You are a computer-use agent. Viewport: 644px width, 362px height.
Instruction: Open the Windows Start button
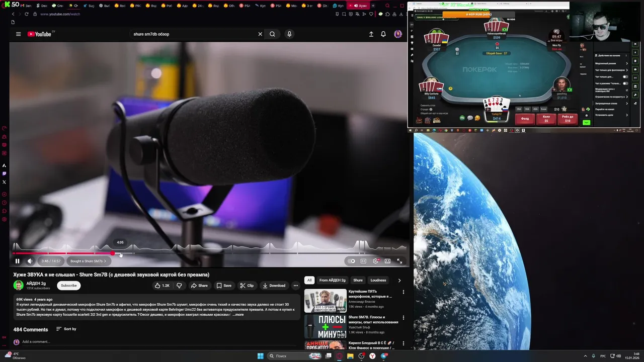[260, 356]
